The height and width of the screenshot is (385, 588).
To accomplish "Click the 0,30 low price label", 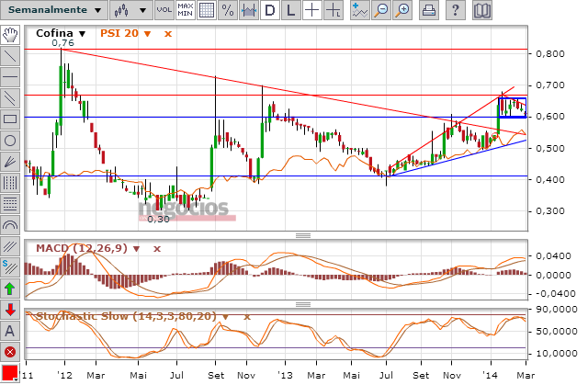I will (x=158, y=219).
